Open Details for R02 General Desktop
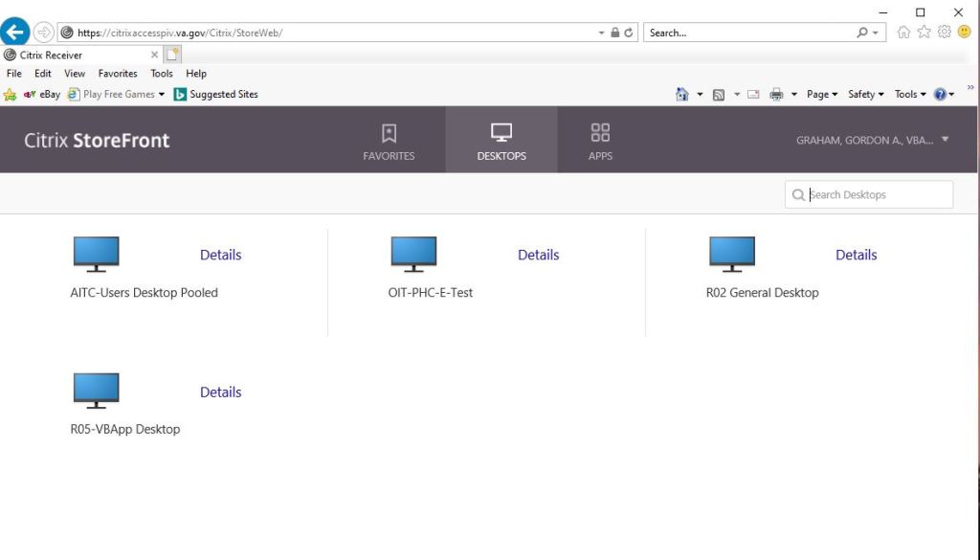Screen dimensions: 980x560 click(856, 255)
